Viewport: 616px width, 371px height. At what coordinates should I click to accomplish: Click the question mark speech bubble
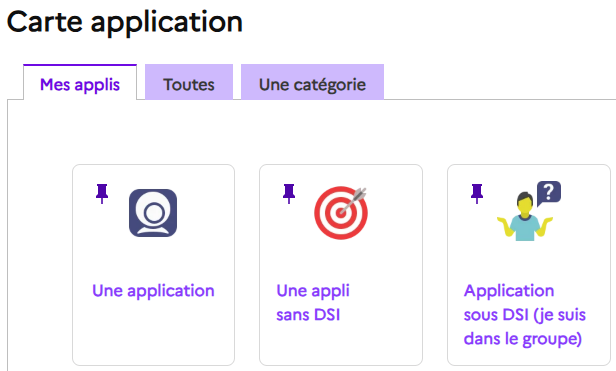point(548,193)
